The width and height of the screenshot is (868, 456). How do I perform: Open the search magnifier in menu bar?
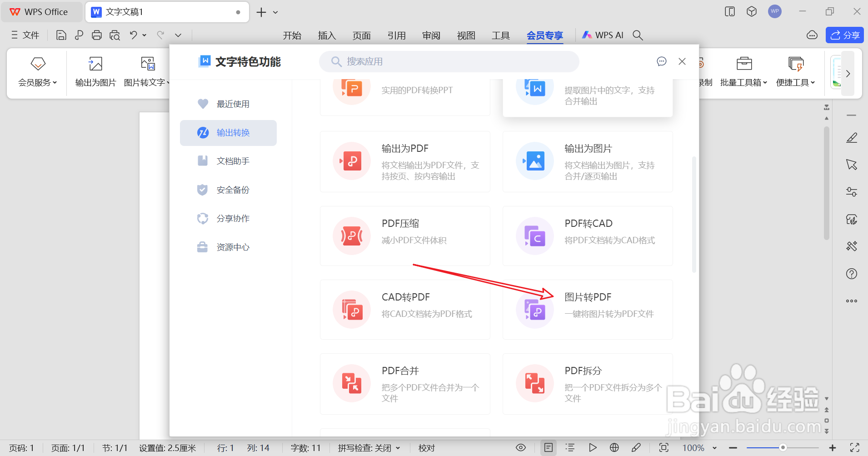click(x=638, y=35)
